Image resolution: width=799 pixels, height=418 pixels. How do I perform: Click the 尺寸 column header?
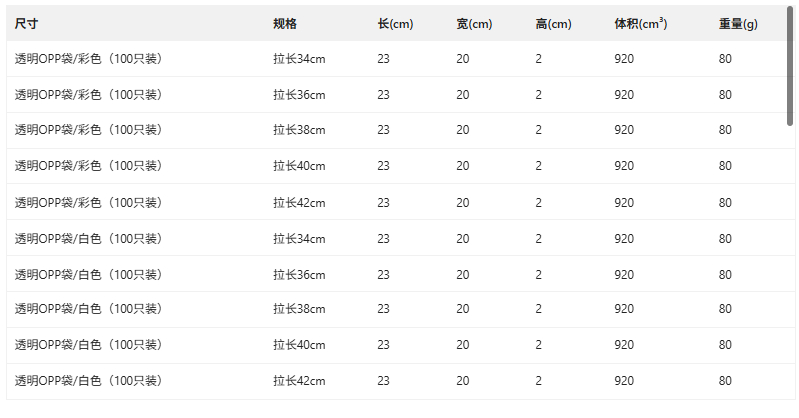(26, 23)
